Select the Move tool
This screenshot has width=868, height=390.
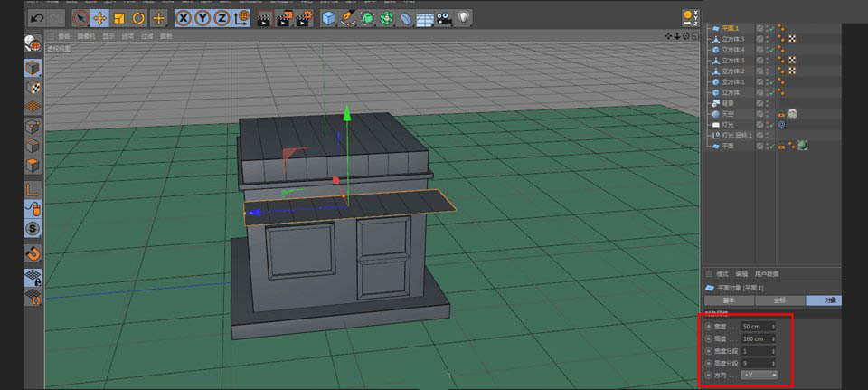pos(99,17)
